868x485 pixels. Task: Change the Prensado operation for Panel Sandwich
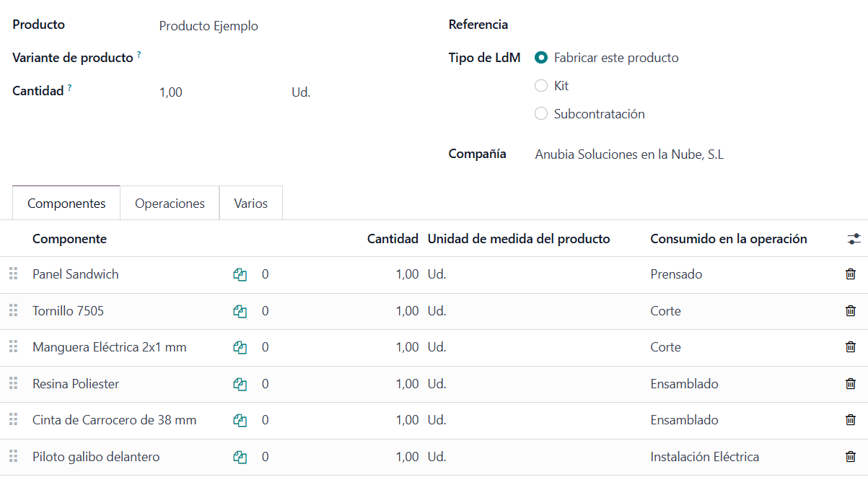pos(676,274)
